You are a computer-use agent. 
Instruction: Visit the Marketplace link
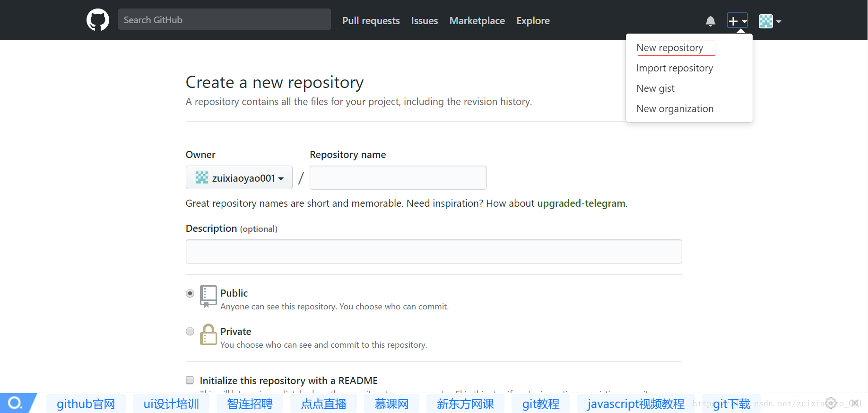click(x=477, y=20)
